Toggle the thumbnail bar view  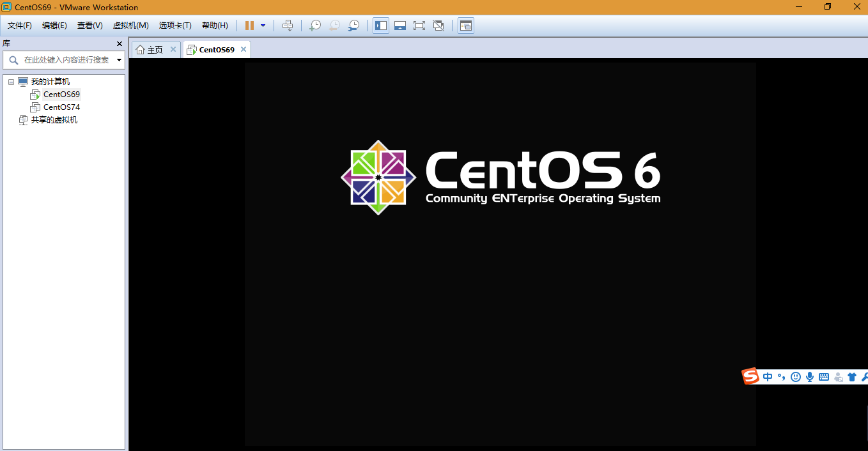400,26
